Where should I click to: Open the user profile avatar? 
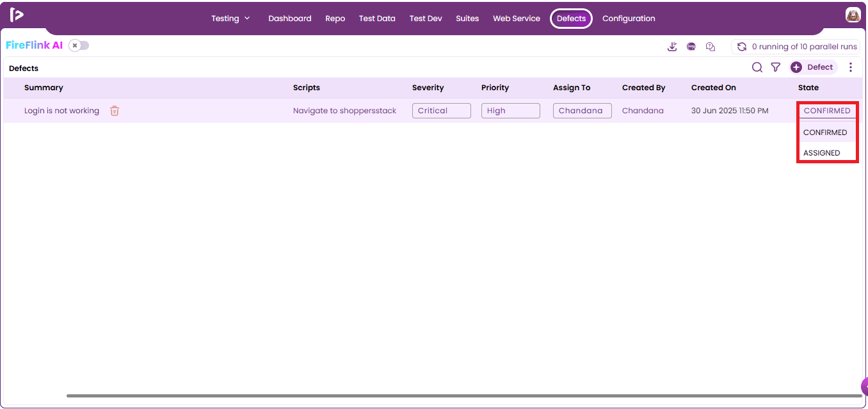853,15
